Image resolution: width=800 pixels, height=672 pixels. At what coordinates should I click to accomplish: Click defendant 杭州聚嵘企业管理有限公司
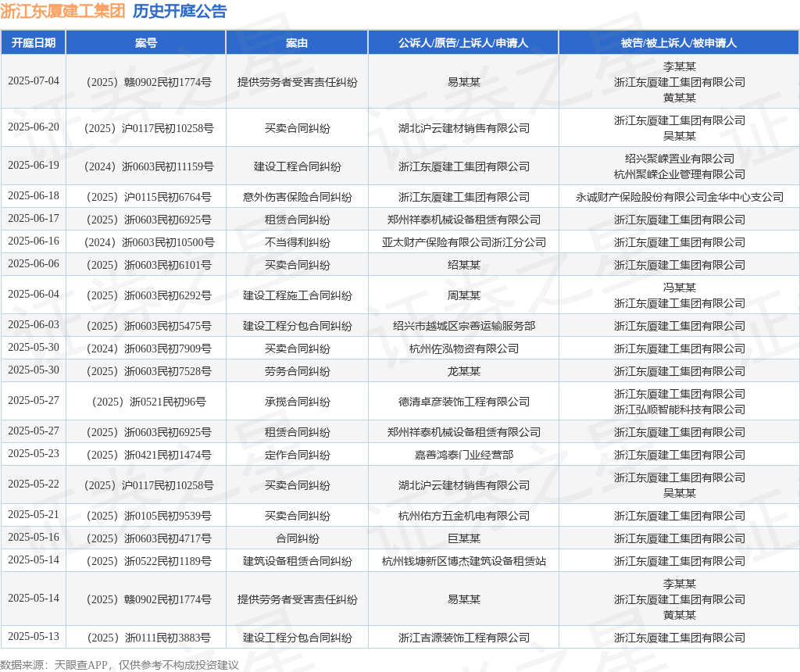[679, 174]
